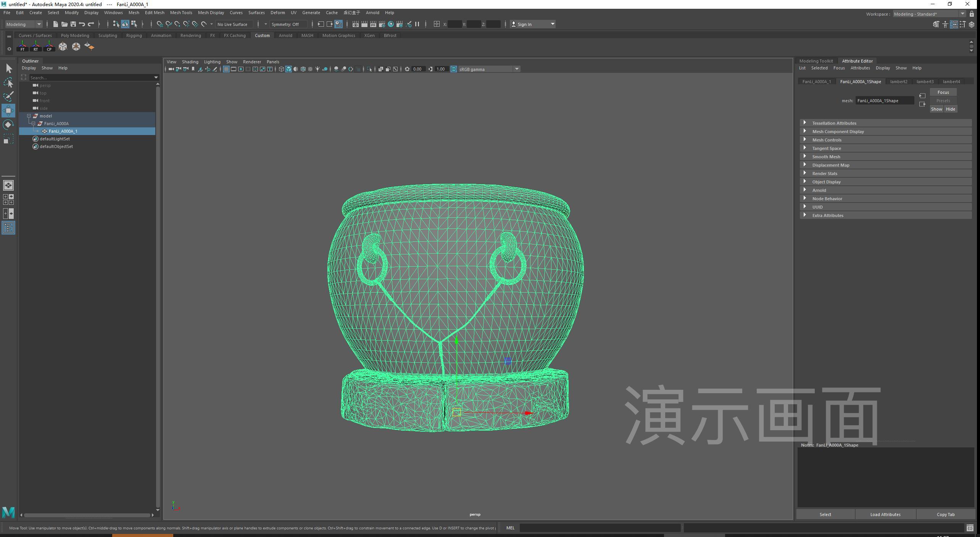
Task: Open the Mesh Tools menu
Action: pos(181,13)
